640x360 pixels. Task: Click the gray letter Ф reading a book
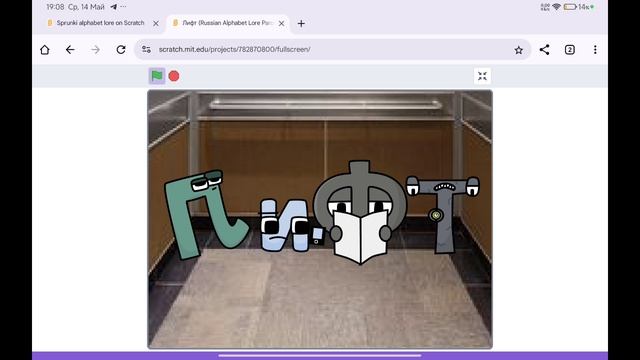click(360, 212)
